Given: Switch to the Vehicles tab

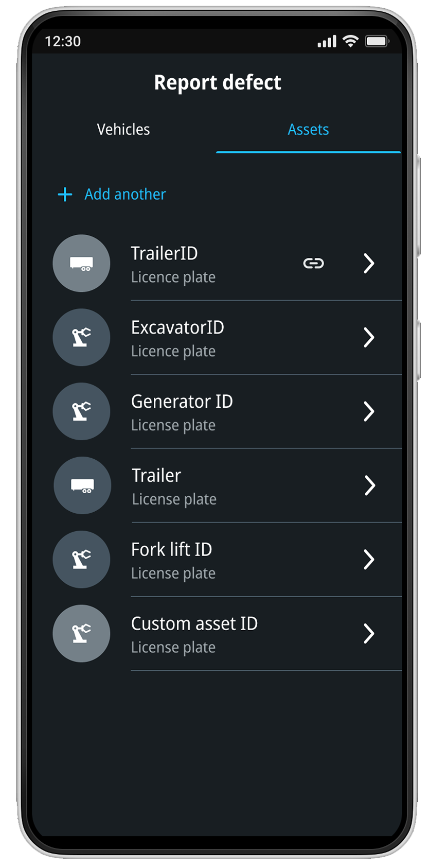Looking at the screenshot, I should click(123, 130).
